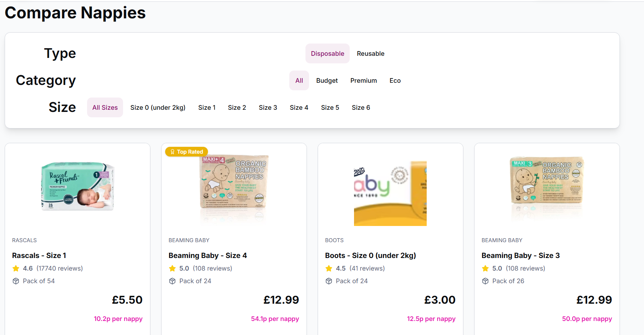Click the star icon beside 5.0 for Beaming Baby Size 4
This screenshot has width=644, height=335.
tap(172, 268)
